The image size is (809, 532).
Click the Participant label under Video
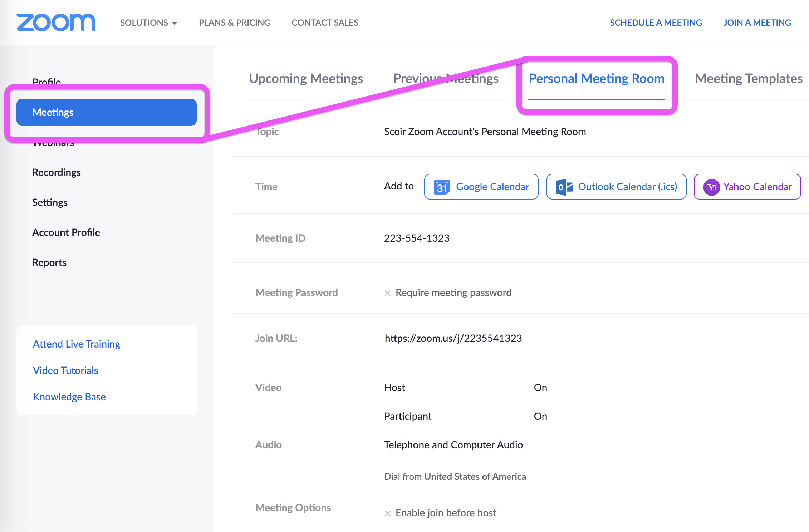click(408, 416)
